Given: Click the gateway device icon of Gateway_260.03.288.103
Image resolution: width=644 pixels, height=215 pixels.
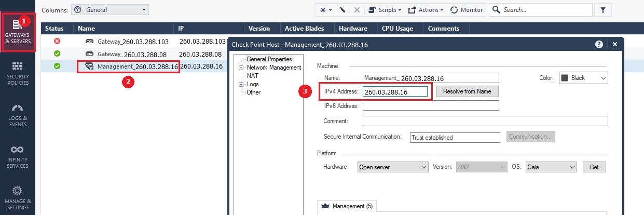Looking at the screenshot, I should [89, 41].
